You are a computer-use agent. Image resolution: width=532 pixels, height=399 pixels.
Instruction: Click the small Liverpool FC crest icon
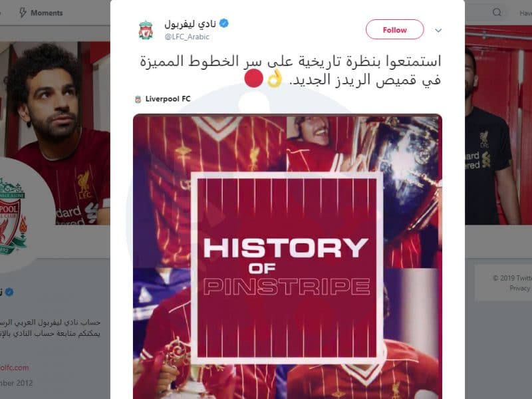[138, 99]
